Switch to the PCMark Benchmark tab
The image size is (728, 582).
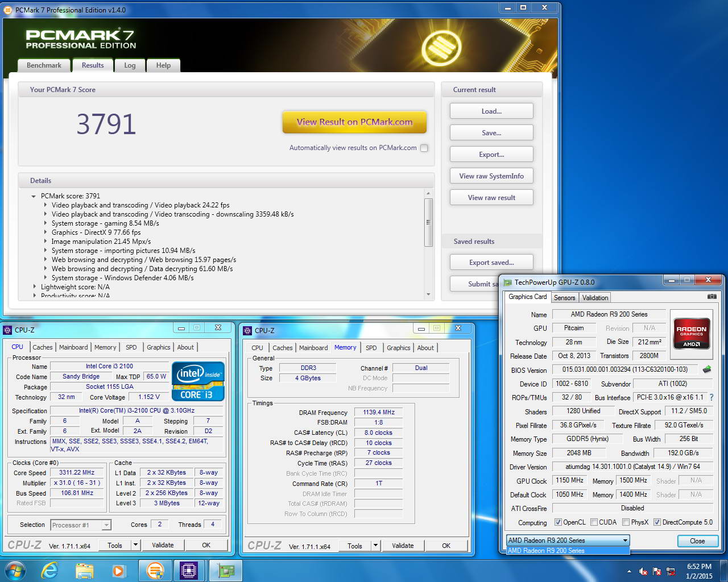click(x=44, y=65)
